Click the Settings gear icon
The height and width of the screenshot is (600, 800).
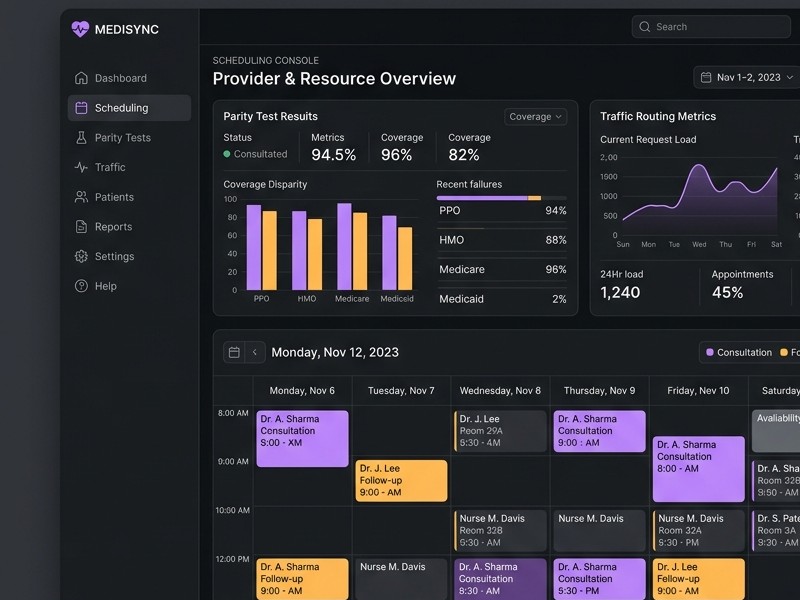pos(81,256)
